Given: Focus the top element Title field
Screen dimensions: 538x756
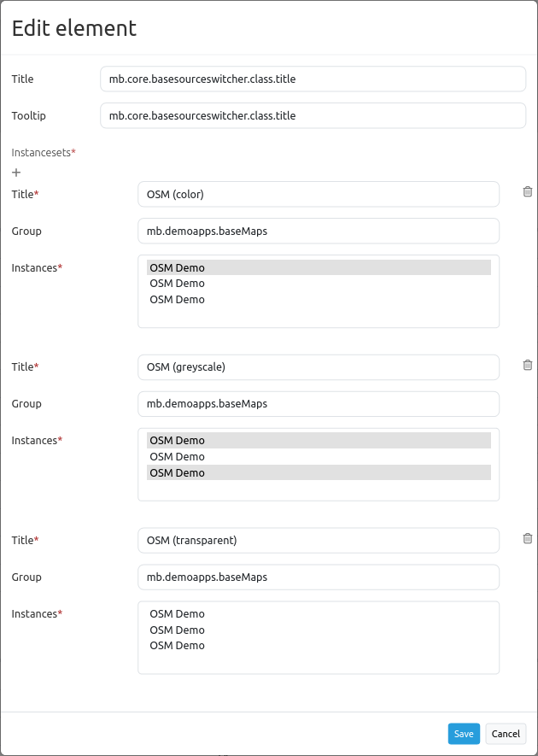Looking at the screenshot, I should (x=313, y=79).
